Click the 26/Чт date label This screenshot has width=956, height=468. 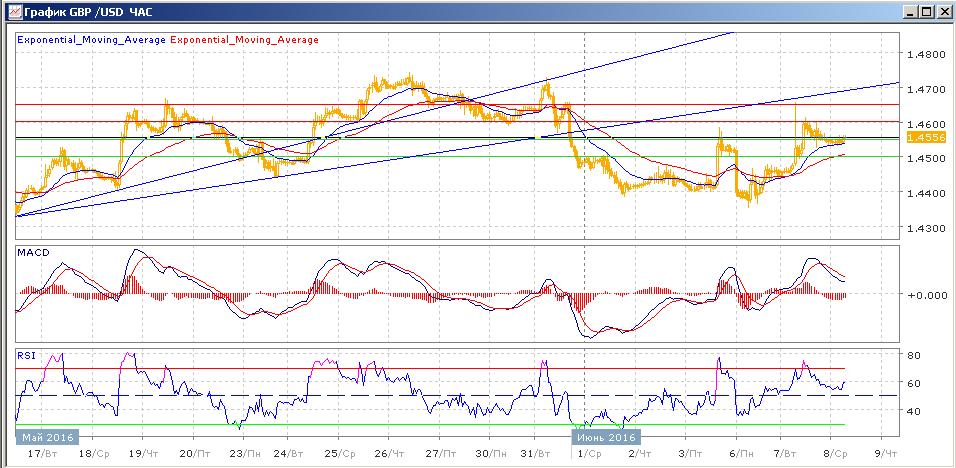(x=390, y=454)
